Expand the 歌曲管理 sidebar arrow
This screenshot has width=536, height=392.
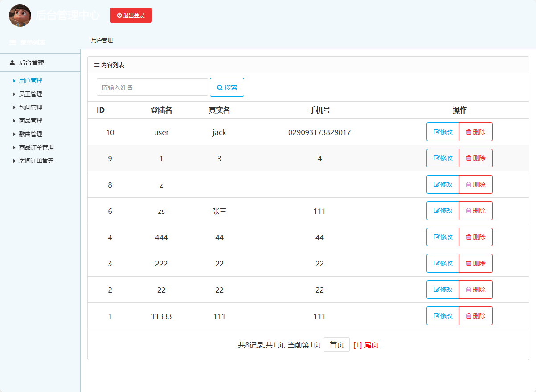tap(14, 134)
